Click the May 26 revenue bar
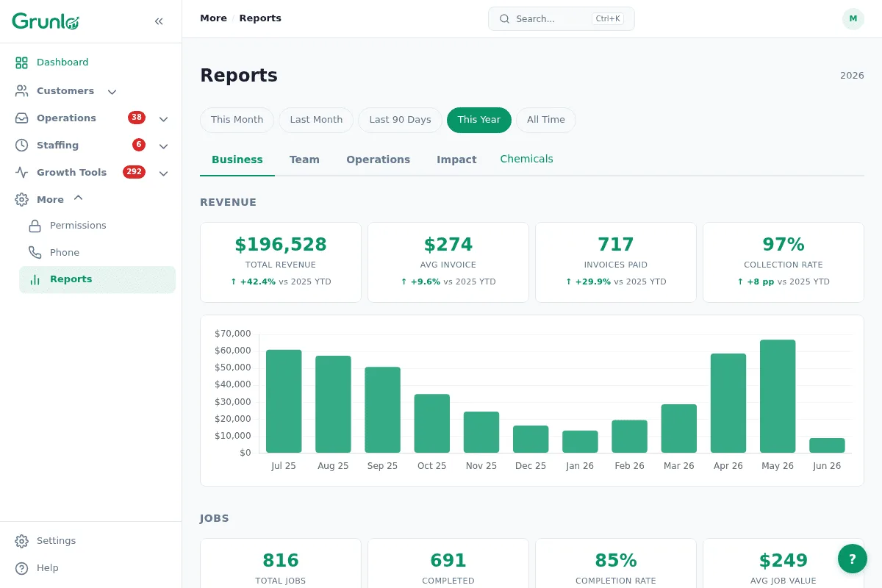882x588 pixels. tap(778, 396)
